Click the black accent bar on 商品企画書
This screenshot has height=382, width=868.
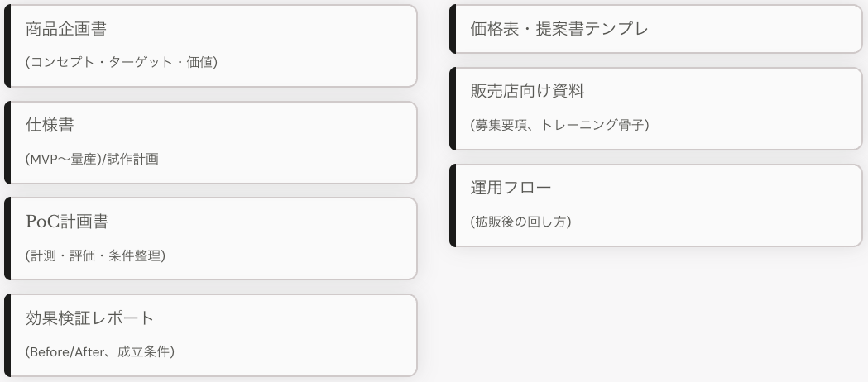[7, 45]
